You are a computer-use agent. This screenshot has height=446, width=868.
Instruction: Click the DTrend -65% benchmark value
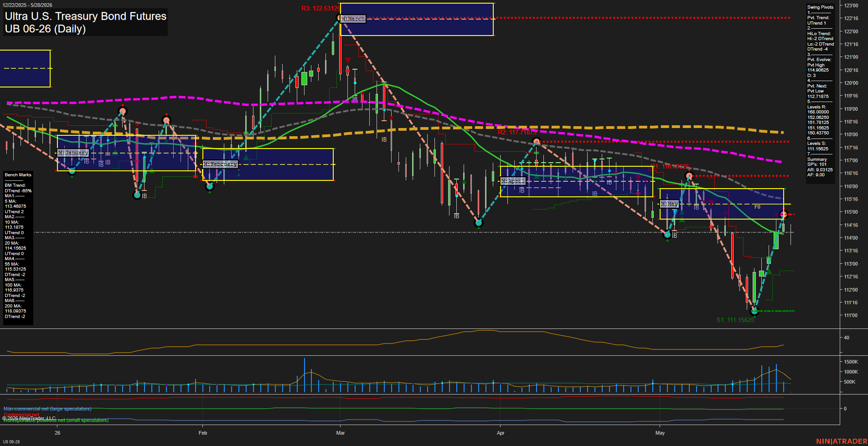pos(18,191)
